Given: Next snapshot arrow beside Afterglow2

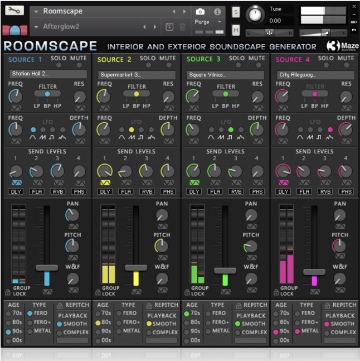Looking at the screenshot, I should point(154,27).
